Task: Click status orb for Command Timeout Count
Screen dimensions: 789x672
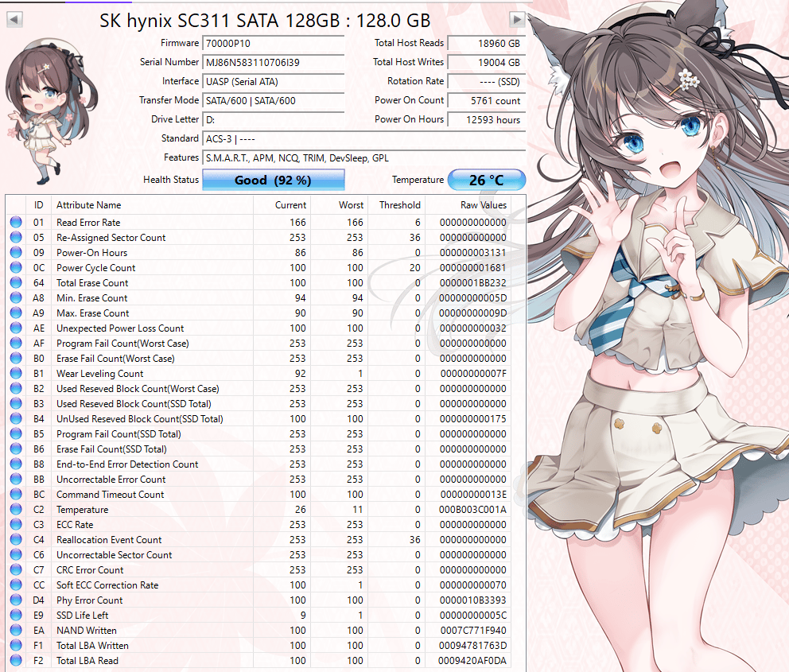Action: [x=16, y=494]
